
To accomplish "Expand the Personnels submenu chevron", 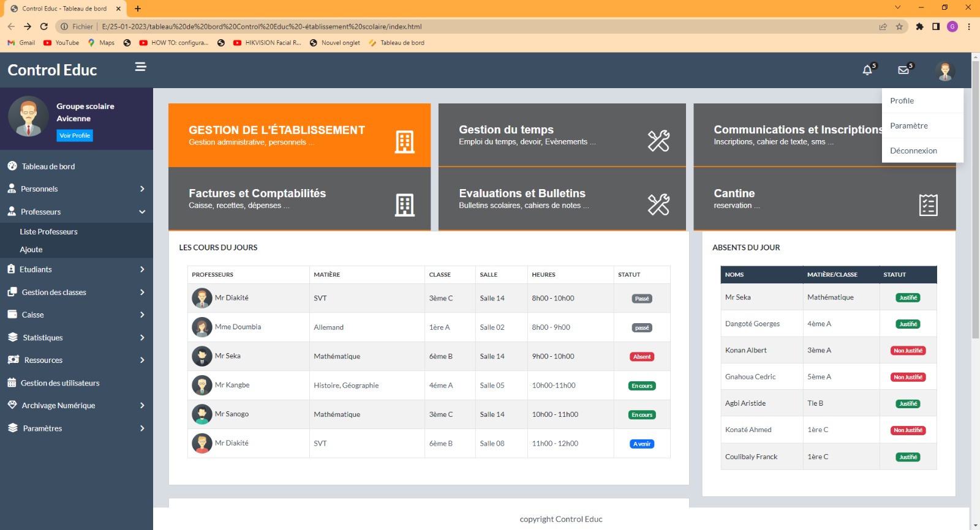I will [142, 188].
